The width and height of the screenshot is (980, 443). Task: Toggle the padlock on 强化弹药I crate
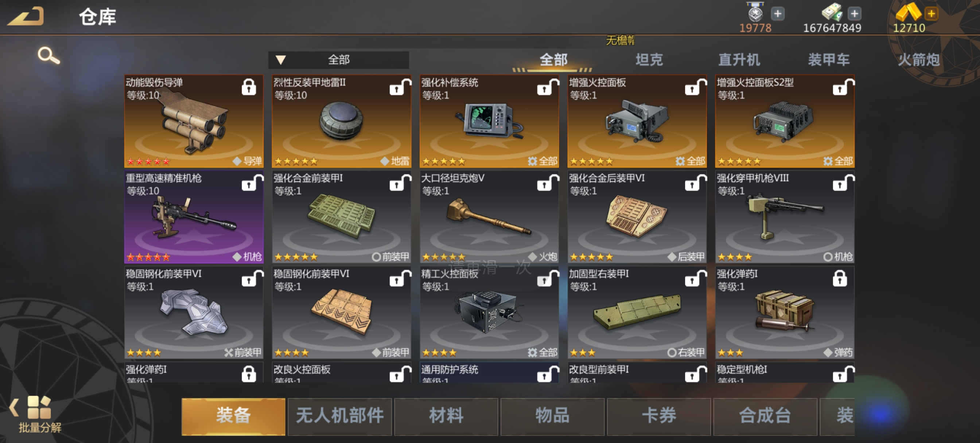click(840, 278)
